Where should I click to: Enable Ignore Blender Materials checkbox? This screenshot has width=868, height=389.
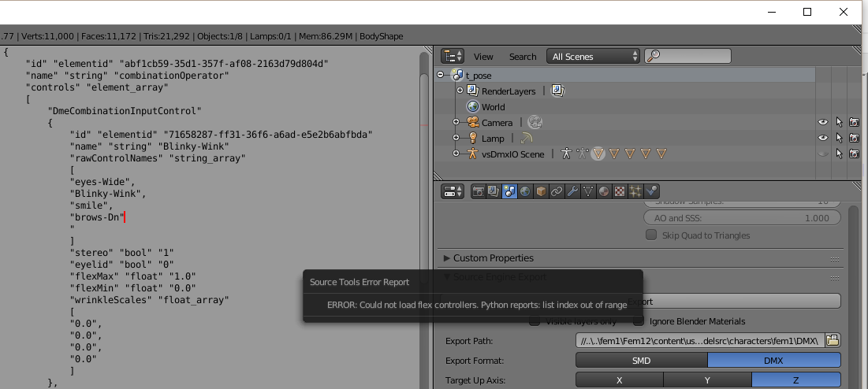[639, 321]
